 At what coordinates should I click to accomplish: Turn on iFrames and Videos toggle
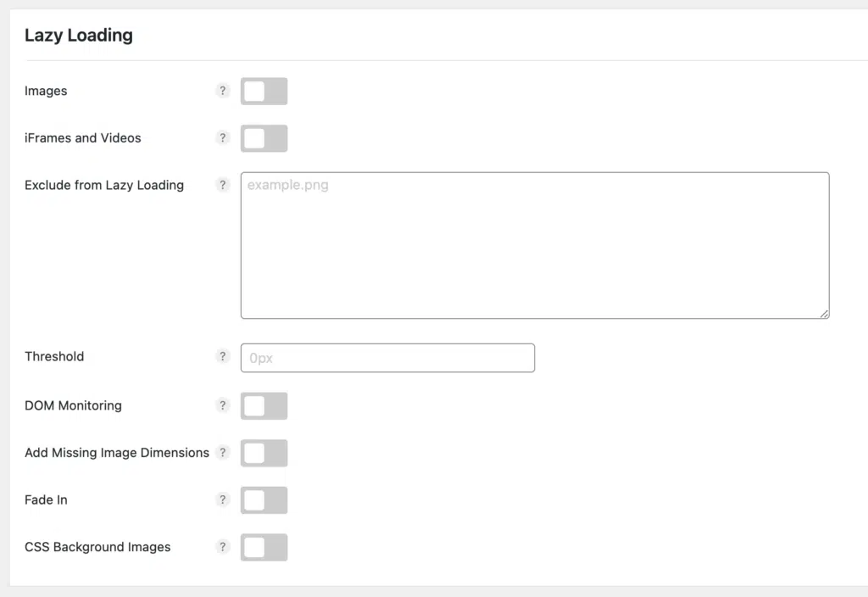[264, 138]
